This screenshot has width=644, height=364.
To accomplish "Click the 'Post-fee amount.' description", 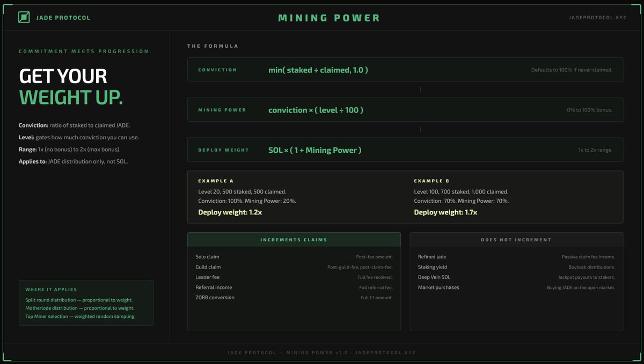I will click(375, 257).
